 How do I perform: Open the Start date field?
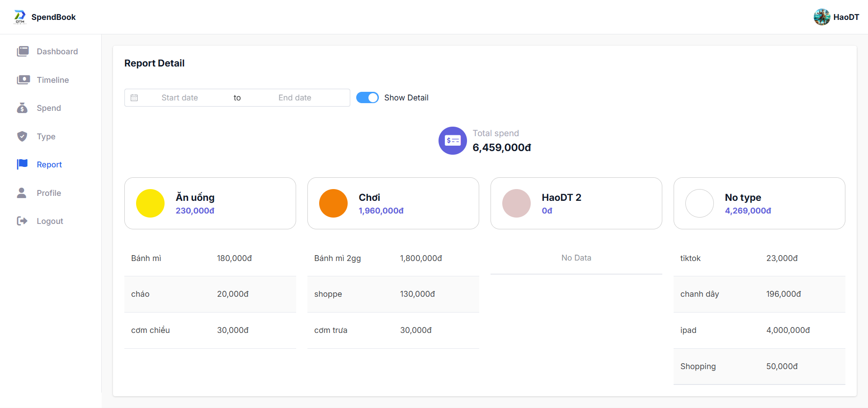[180, 97]
